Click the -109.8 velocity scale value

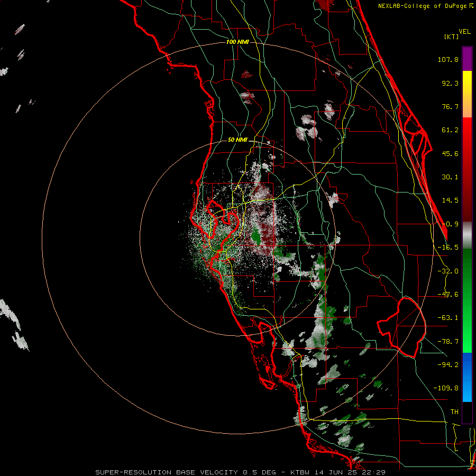[446, 388]
